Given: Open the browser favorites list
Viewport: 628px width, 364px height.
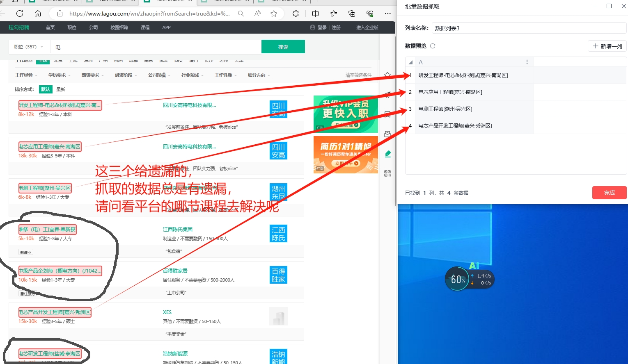Looking at the screenshot, I should point(334,14).
